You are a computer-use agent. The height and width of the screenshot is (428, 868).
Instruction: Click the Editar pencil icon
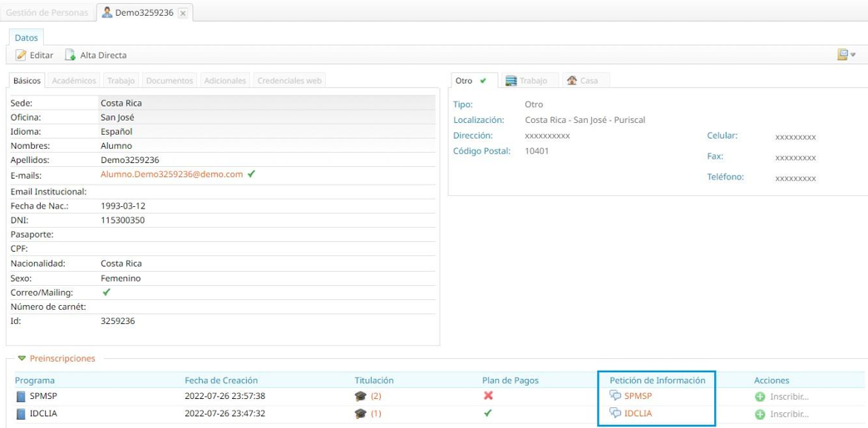(21, 55)
